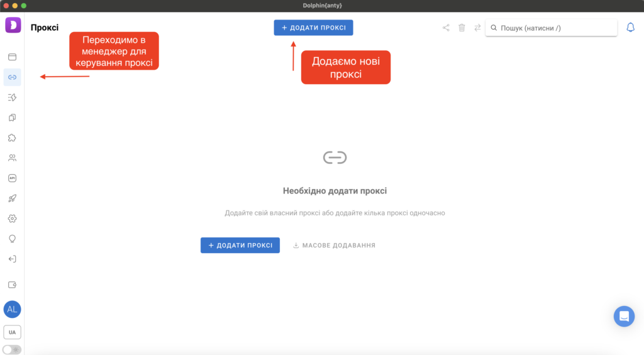Click the logout arrow icon
The image size is (644, 355).
pos(12,259)
